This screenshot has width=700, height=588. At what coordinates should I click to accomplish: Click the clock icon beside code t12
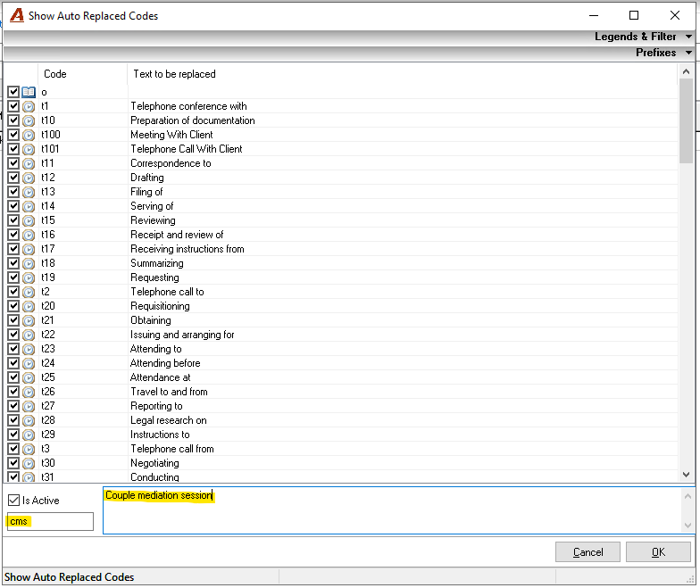tap(29, 178)
